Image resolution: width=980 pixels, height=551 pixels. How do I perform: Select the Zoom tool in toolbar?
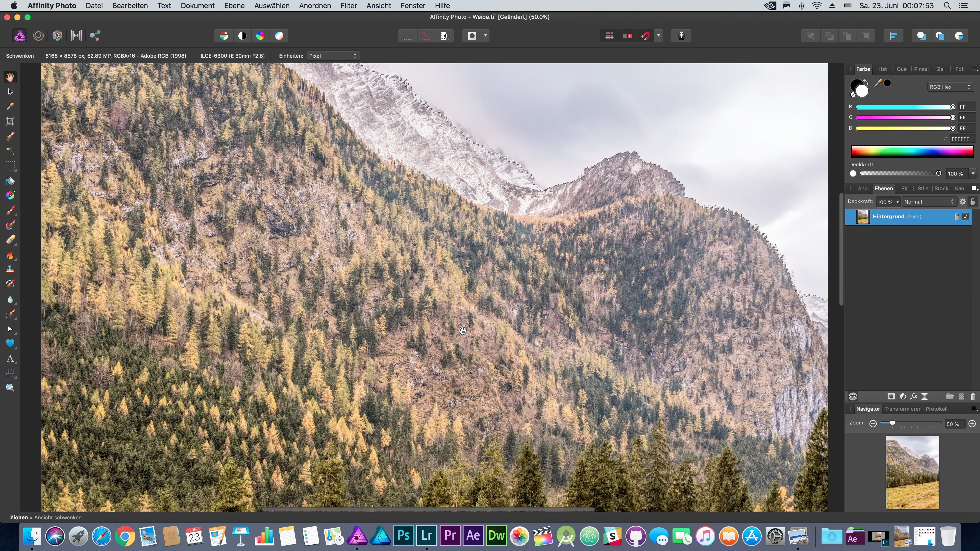tap(10, 387)
